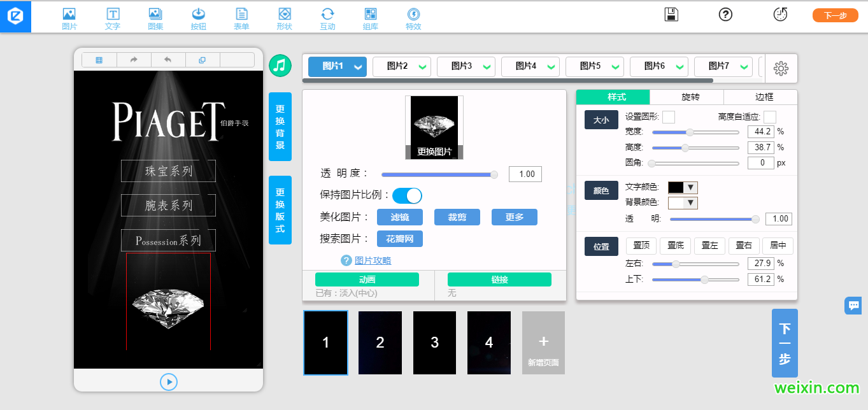The image size is (868, 410).
Task: Click the 裁剪 crop button
Action: (457, 217)
